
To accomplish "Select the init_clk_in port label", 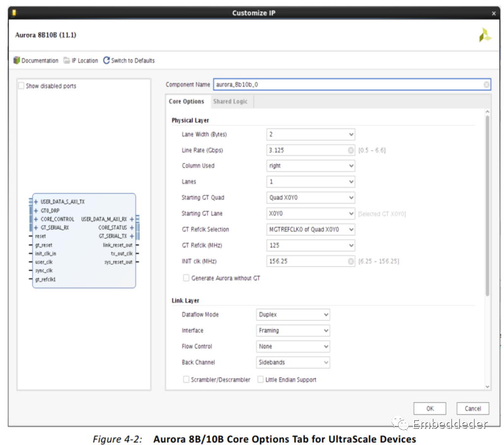I will (x=46, y=253).
